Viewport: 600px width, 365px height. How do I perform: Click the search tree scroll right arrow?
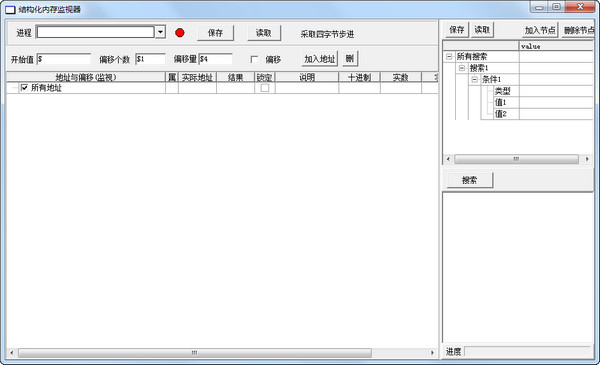coord(587,159)
